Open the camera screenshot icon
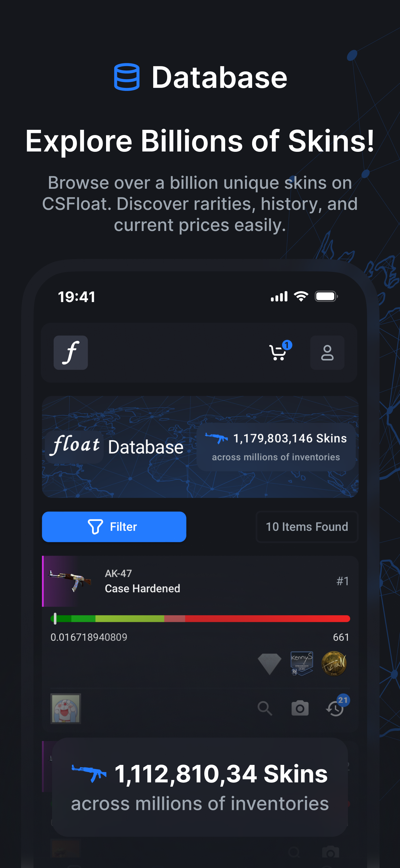This screenshot has height=868, width=400. coord(300,708)
